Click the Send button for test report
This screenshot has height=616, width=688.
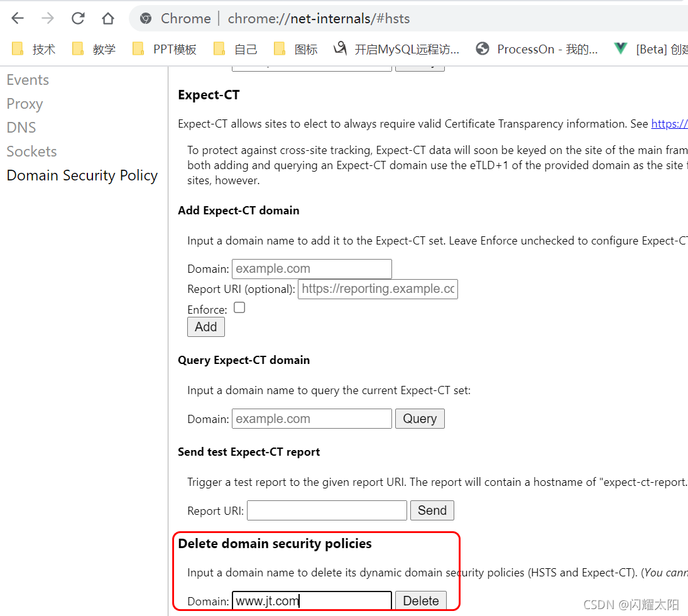(x=432, y=510)
